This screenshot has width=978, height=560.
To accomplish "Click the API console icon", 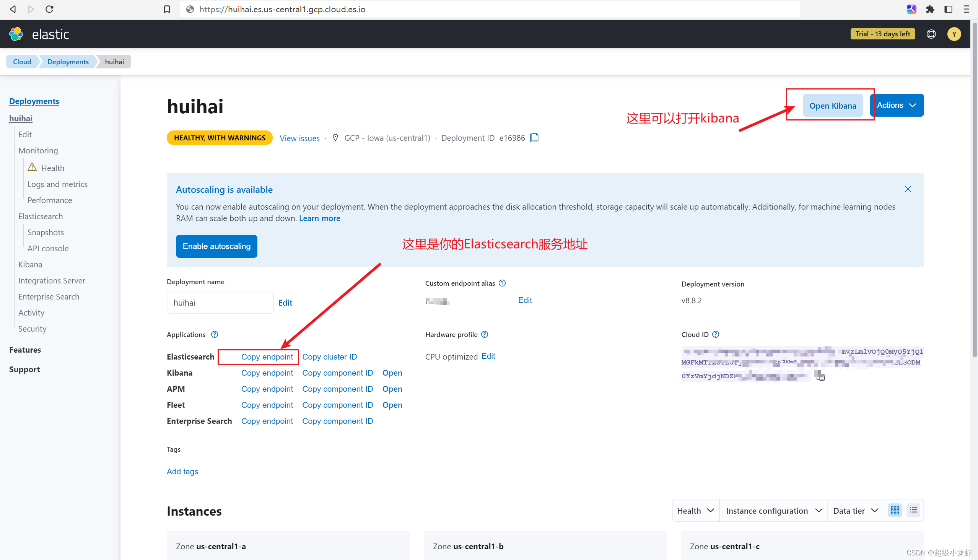I will pos(48,248).
